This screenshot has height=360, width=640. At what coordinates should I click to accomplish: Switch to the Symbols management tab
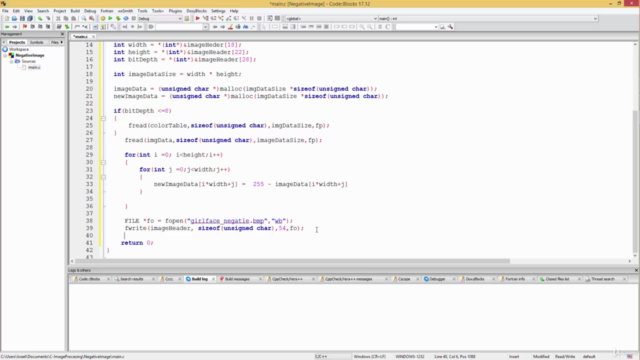tap(36, 42)
